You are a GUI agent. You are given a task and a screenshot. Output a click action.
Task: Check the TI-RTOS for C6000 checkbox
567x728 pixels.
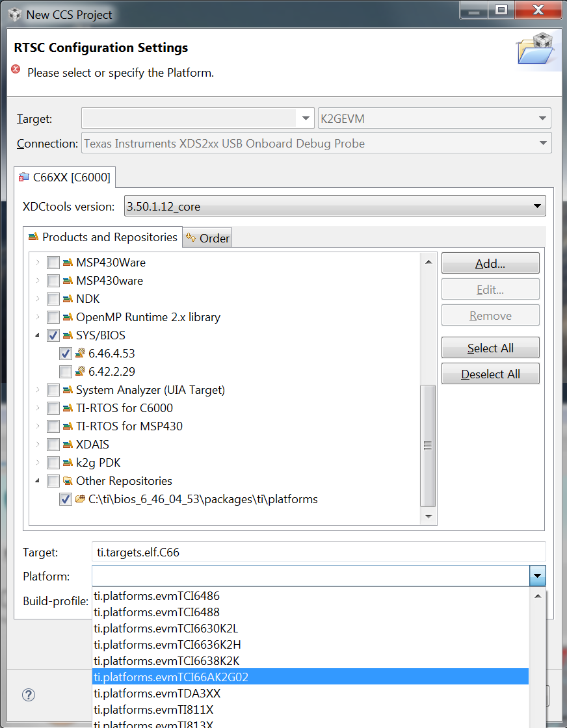(x=53, y=408)
